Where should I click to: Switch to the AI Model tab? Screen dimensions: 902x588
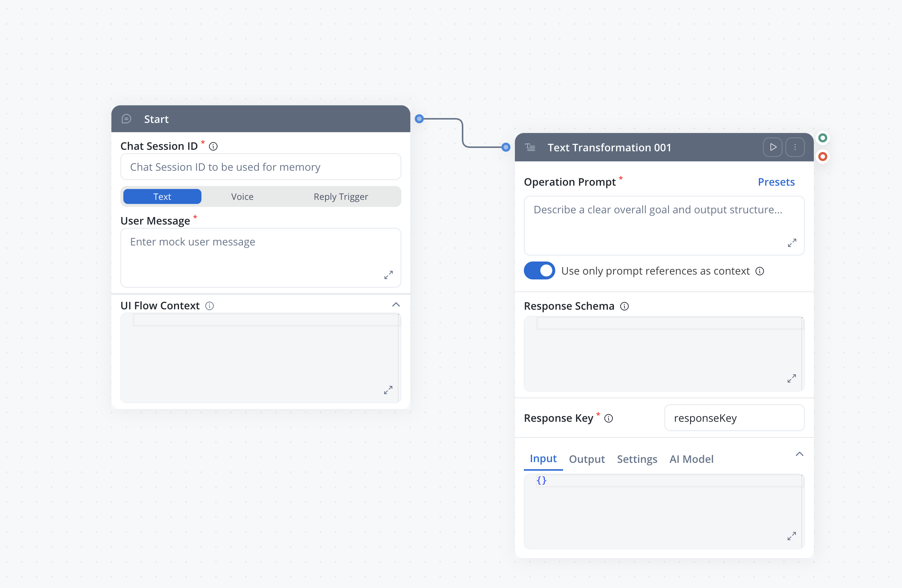pos(691,459)
